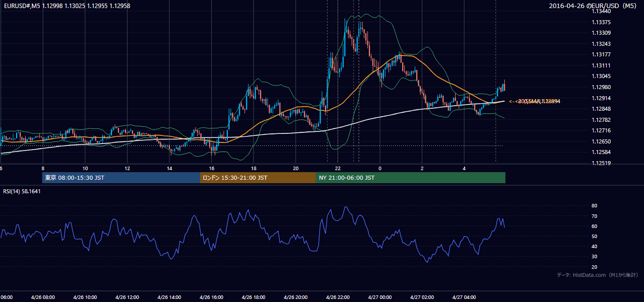This screenshot has width=644, height=302.
Task: Click price axis value 1.13045
Action: [602, 76]
